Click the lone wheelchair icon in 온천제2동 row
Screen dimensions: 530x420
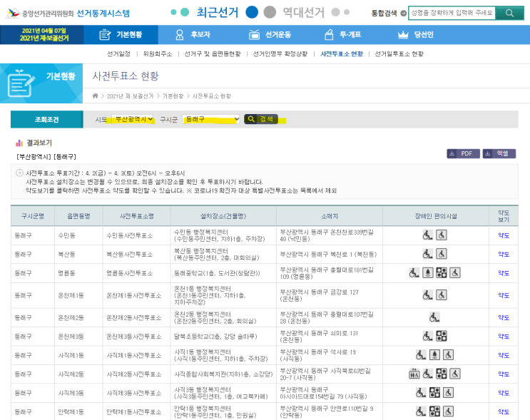click(x=434, y=317)
